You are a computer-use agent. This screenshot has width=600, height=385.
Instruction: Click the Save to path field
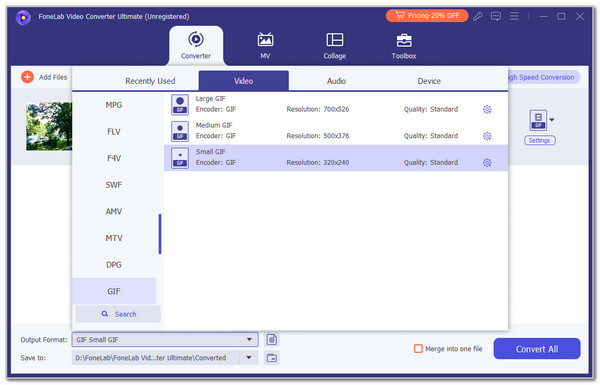point(155,358)
